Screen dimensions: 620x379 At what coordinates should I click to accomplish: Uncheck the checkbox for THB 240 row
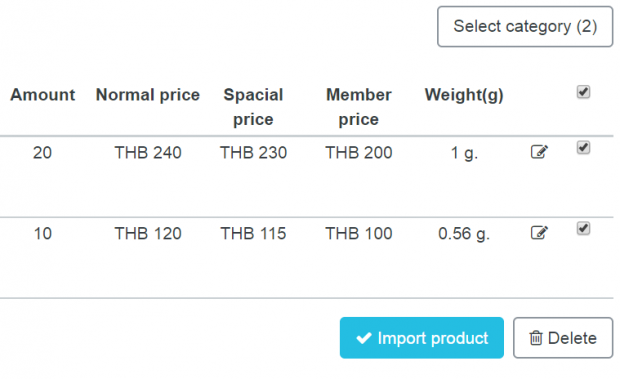(583, 148)
